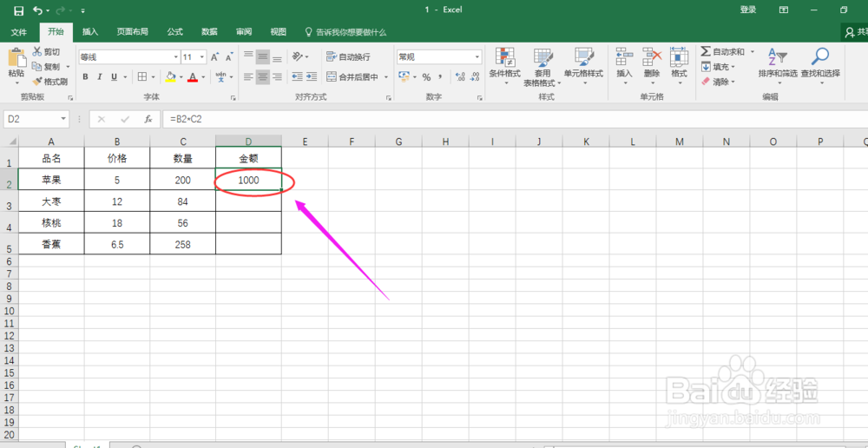Viewport: 868px width, 448px height.
Task: Open the 文件 File tab
Action: (19, 32)
